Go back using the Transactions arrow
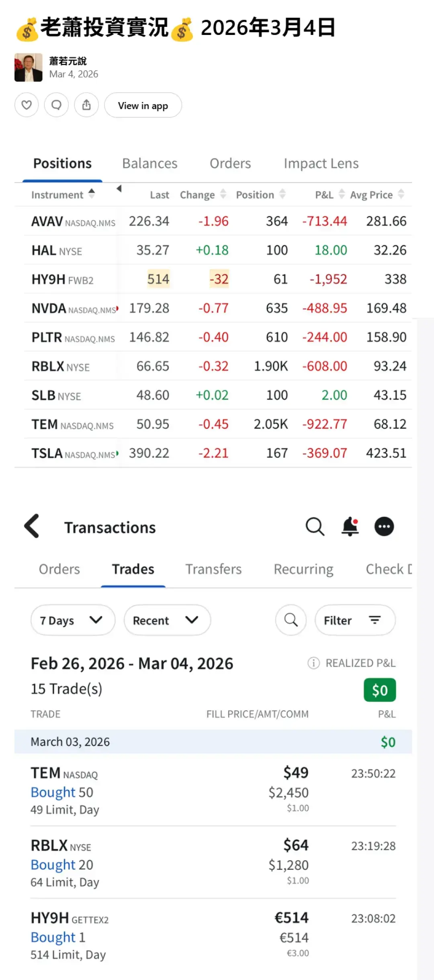 (32, 526)
